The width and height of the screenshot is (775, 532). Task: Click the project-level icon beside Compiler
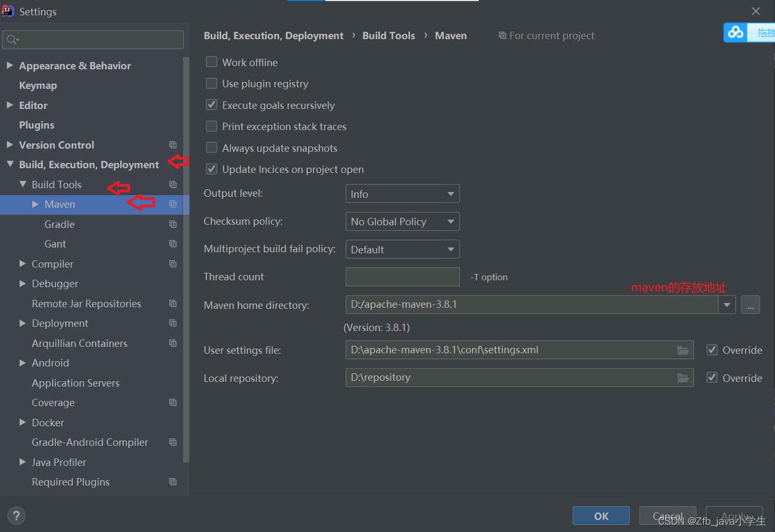(x=172, y=264)
